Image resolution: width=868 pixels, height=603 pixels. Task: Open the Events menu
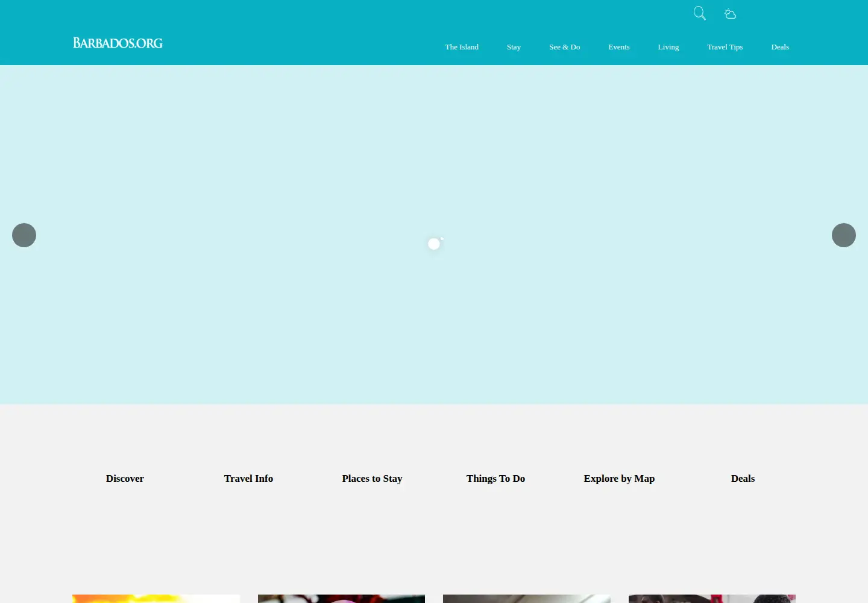coord(619,47)
